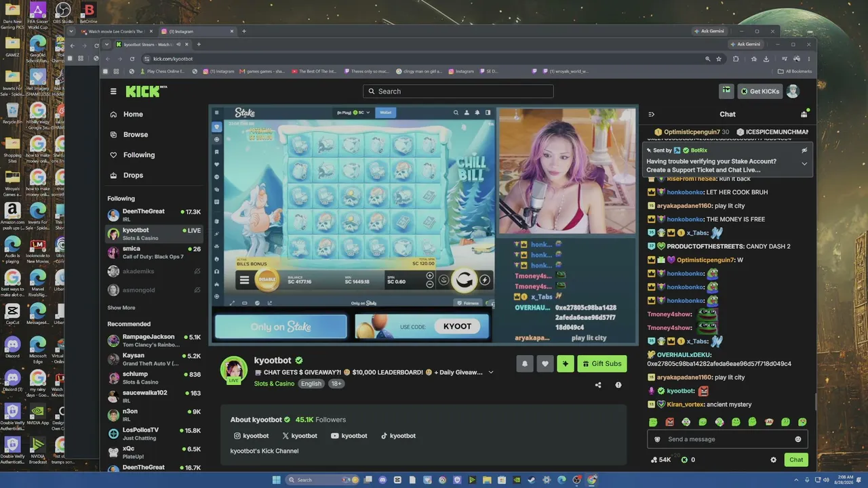Open the Play Chess Online bookmark
This screenshot has height=488, width=868.
pyautogui.click(x=161, y=71)
